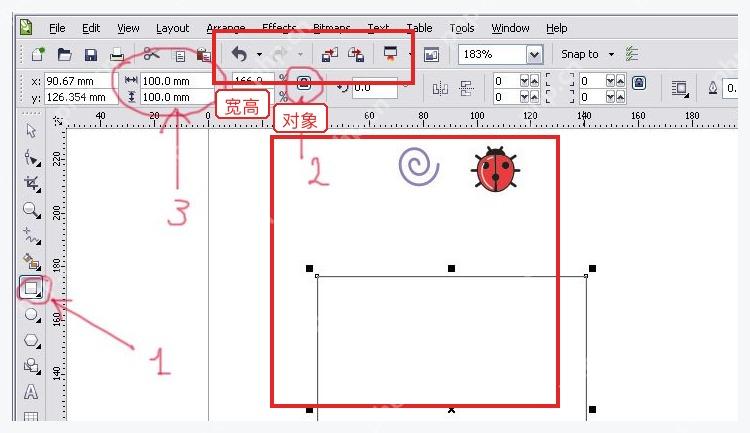
Task: Click the greyed-out Redo arrow icon
Action: coord(280,54)
